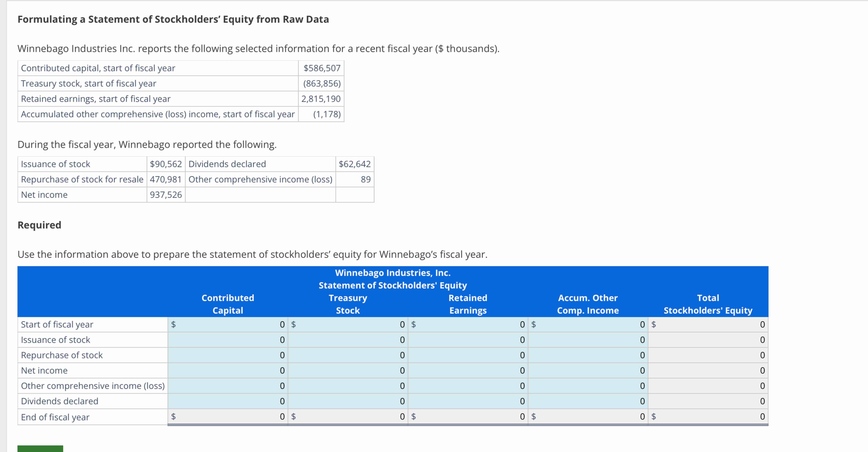Select Accum. Other Comp. Income field for Start of fiscal year
868x452 pixels.
[x=588, y=324]
